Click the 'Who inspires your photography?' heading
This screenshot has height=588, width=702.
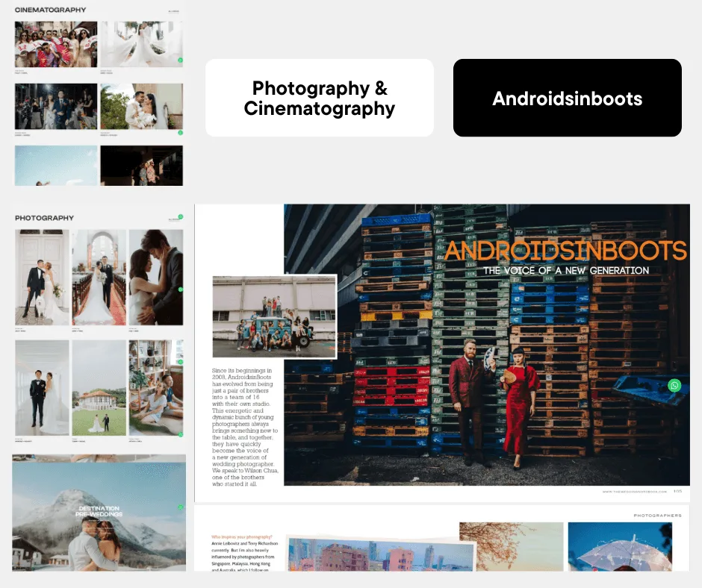click(242, 537)
